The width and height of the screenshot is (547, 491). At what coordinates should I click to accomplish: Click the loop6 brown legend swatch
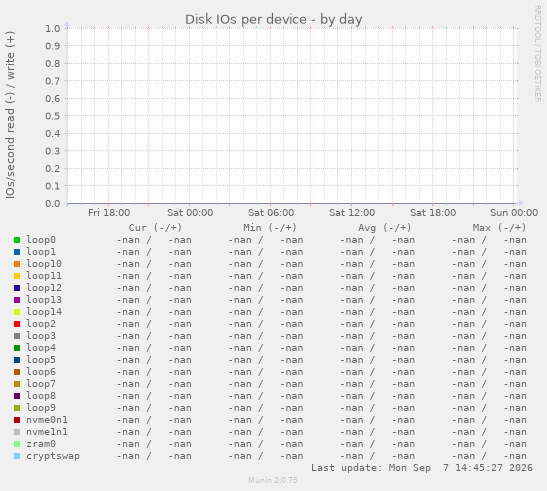(17, 372)
